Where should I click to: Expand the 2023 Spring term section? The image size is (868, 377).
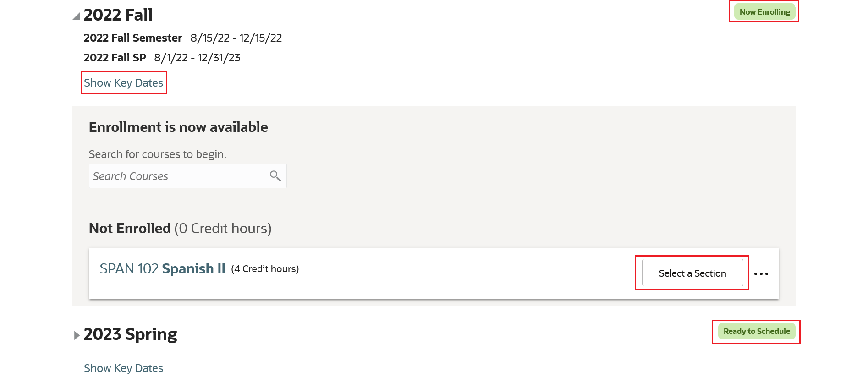pos(77,335)
